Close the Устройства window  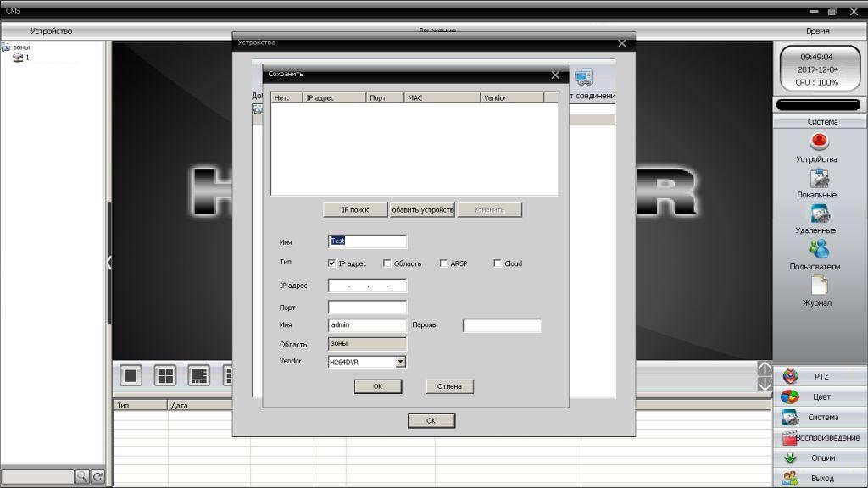click(x=622, y=43)
